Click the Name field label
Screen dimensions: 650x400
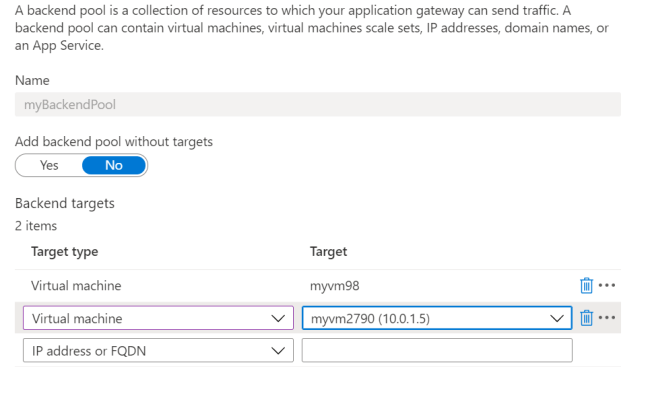(x=32, y=80)
